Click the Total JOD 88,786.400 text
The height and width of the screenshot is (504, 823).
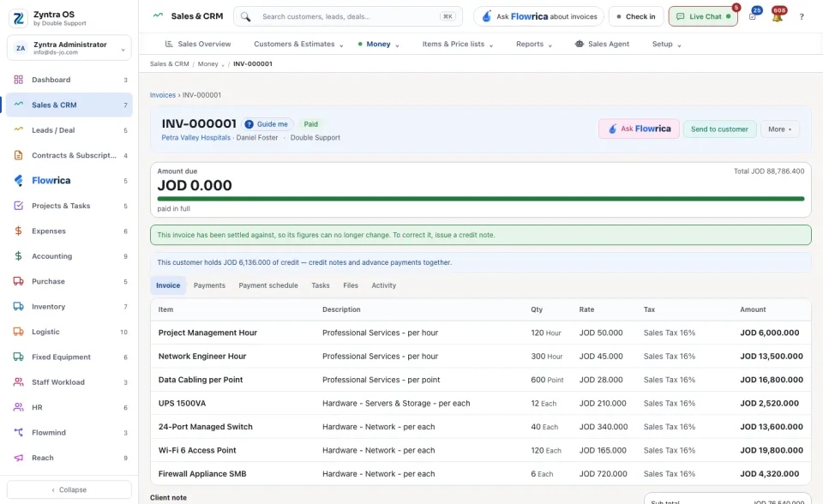(769, 171)
